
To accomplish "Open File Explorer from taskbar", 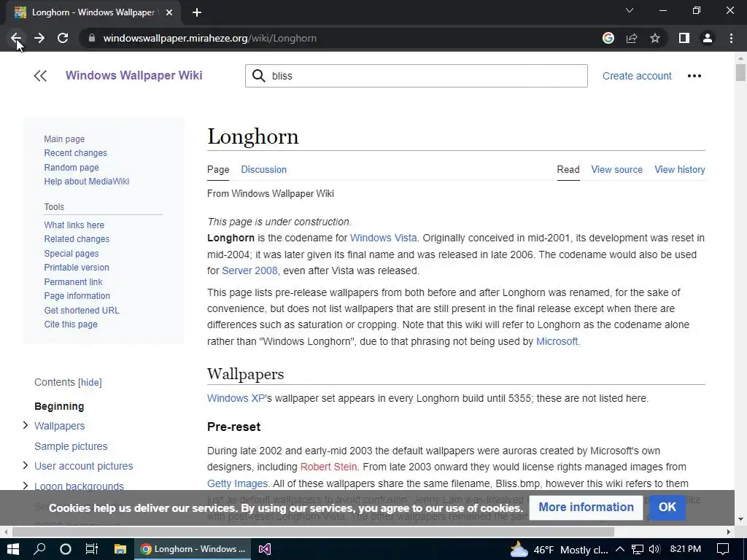I will click(120, 549).
